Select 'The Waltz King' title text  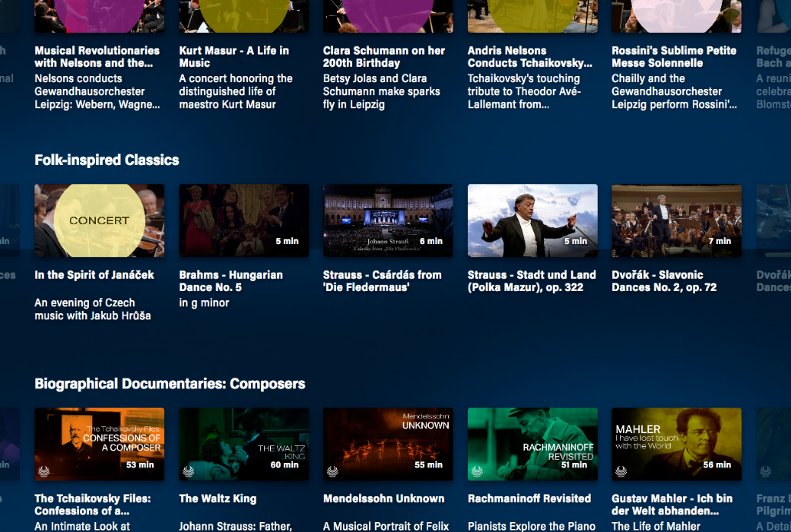pos(218,499)
